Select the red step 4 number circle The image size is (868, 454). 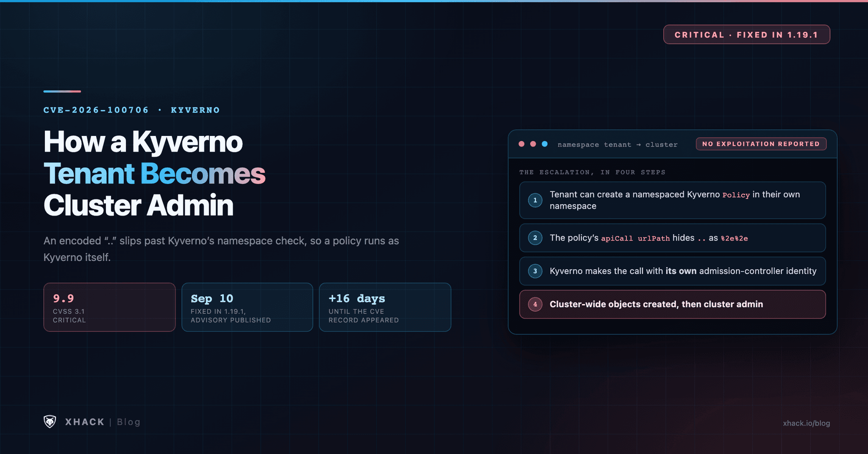pos(535,304)
